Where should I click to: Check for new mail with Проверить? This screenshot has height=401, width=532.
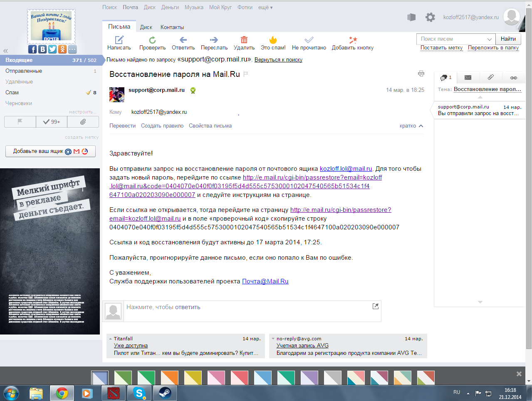coord(152,43)
